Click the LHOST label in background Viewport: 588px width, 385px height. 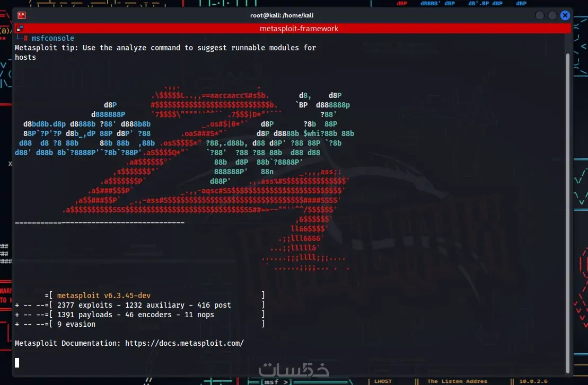(383, 381)
